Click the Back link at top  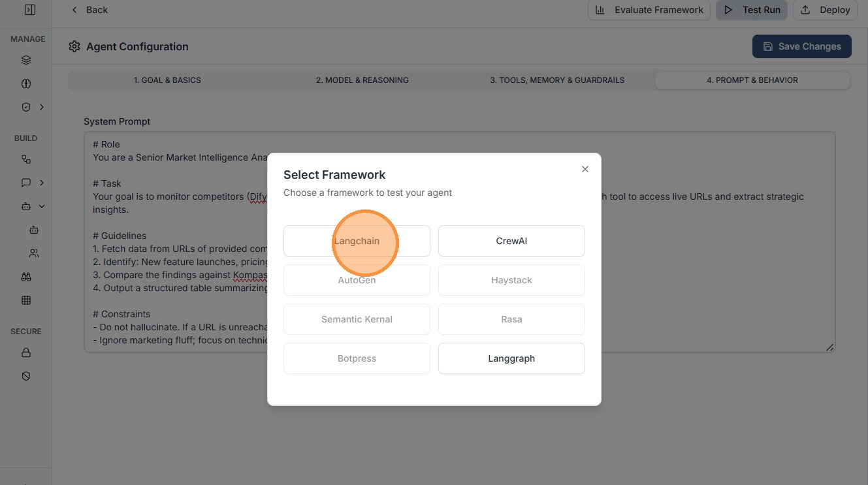(89, 10)
